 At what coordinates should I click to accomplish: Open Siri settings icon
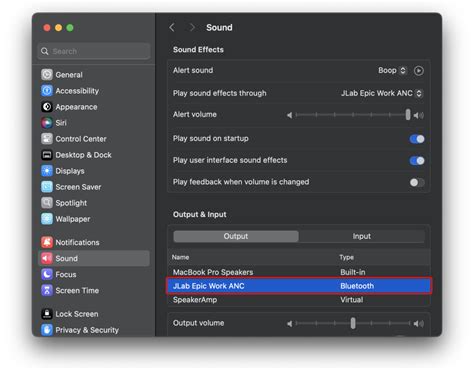click(47, 123)
